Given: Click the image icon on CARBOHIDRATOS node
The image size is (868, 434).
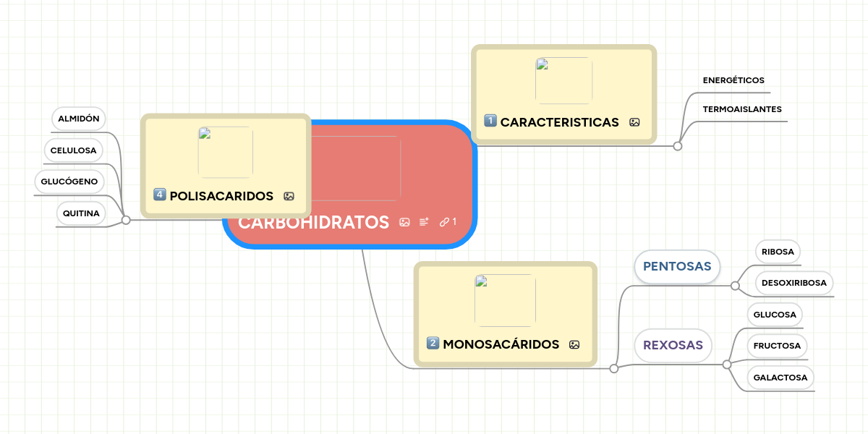Looking at the screenshot, I should (x=404, y=222).
